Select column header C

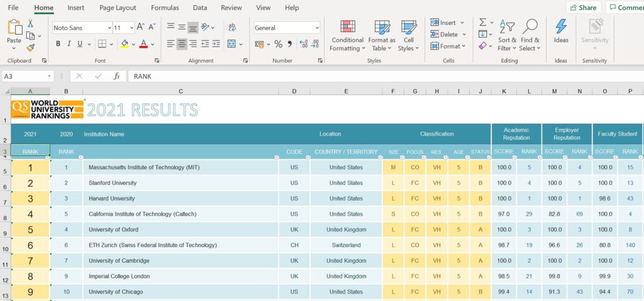tap(180, 91)
